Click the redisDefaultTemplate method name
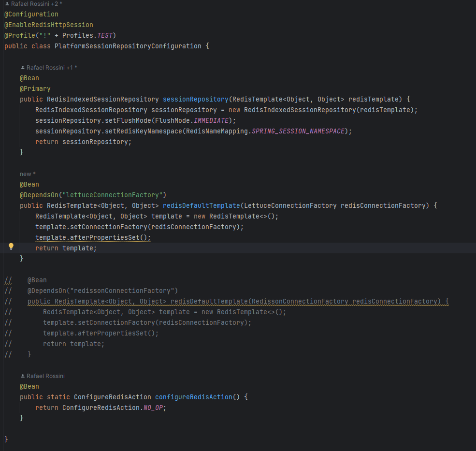The height and width of the screenshot is (451, 476). (200, 205)
